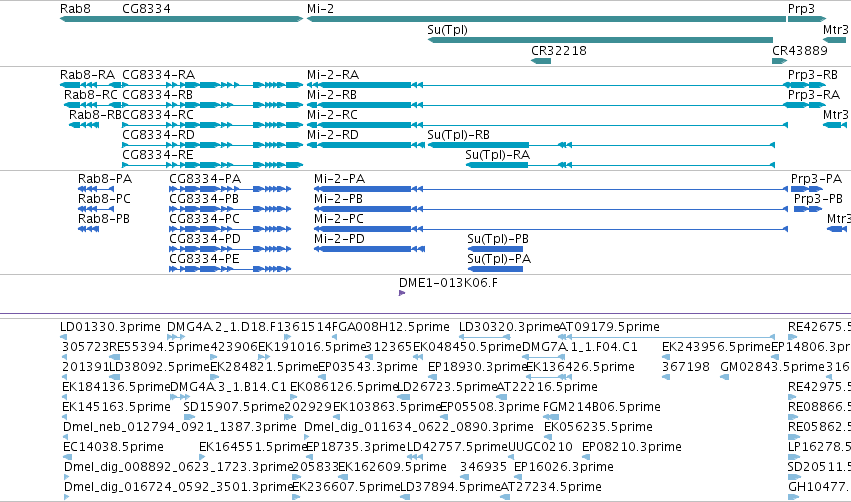Select the Rab8-PA protein label
Image resolution: width=851 pixels, height=502 pixels.
click(105, 179)
